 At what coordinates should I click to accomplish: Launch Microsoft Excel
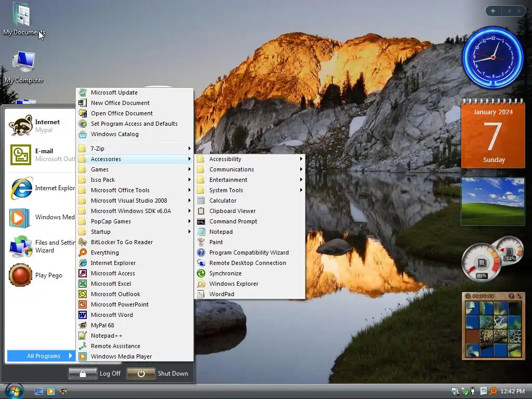135,284
